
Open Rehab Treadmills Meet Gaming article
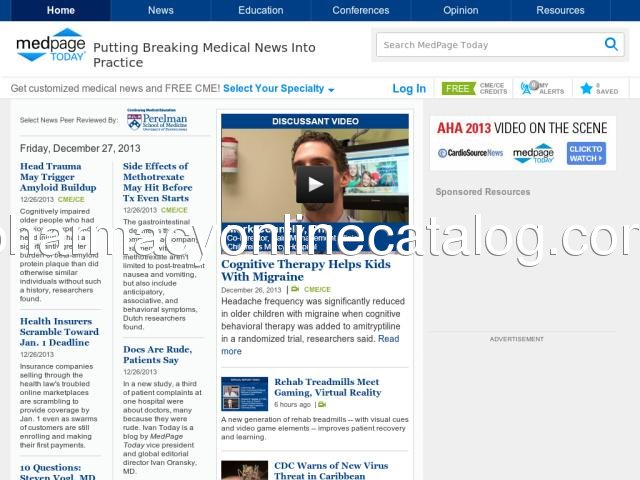[327, 387]
